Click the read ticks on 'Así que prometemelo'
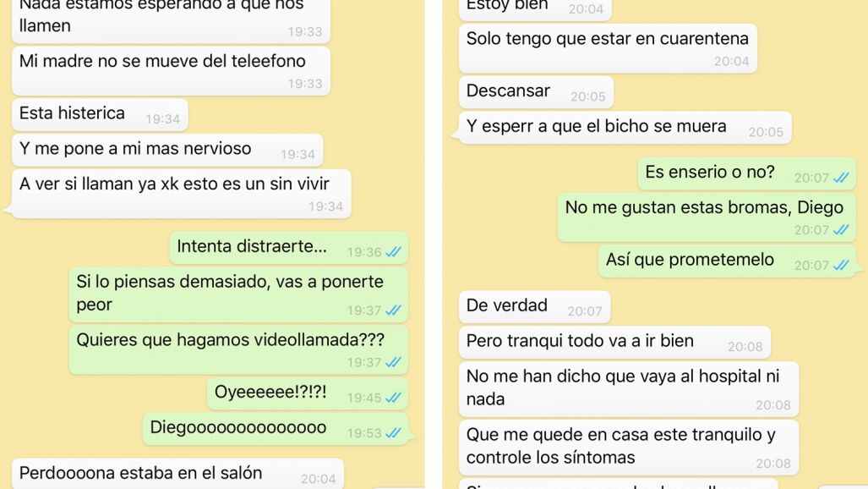The height and width of the screenshot is (489, 868). click(x=842, y=266)
